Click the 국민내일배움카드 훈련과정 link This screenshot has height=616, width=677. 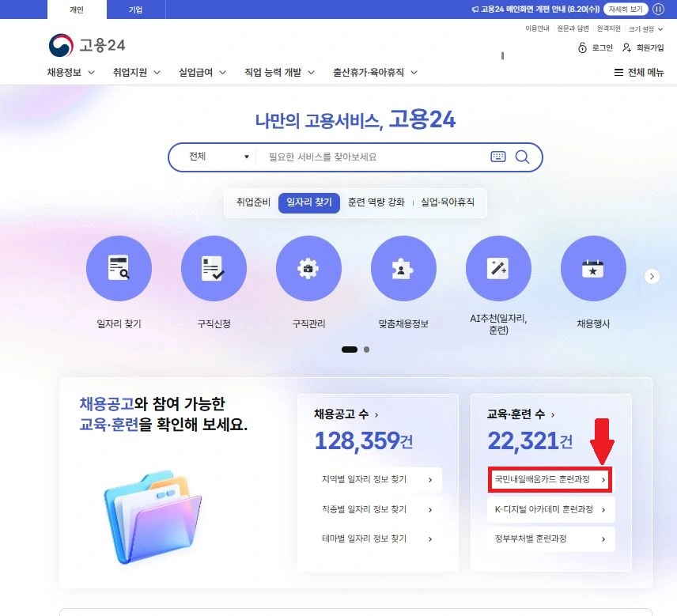(x=549, y=480)
